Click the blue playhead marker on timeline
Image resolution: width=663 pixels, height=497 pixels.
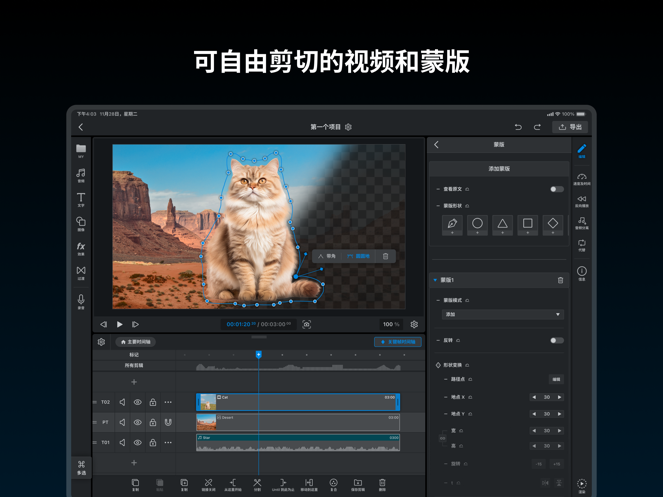point(258,354)
